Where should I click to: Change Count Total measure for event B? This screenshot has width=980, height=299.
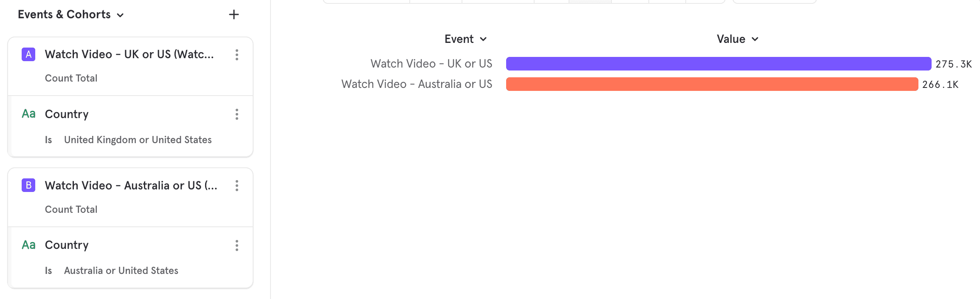tap(71, 209)
